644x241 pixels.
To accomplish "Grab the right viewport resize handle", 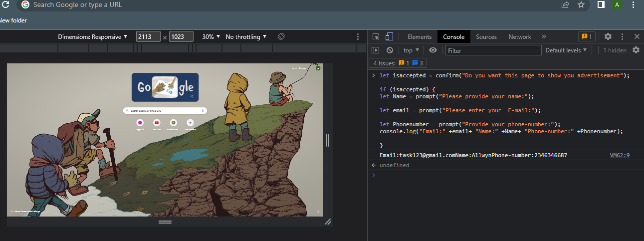I will 328,140.
